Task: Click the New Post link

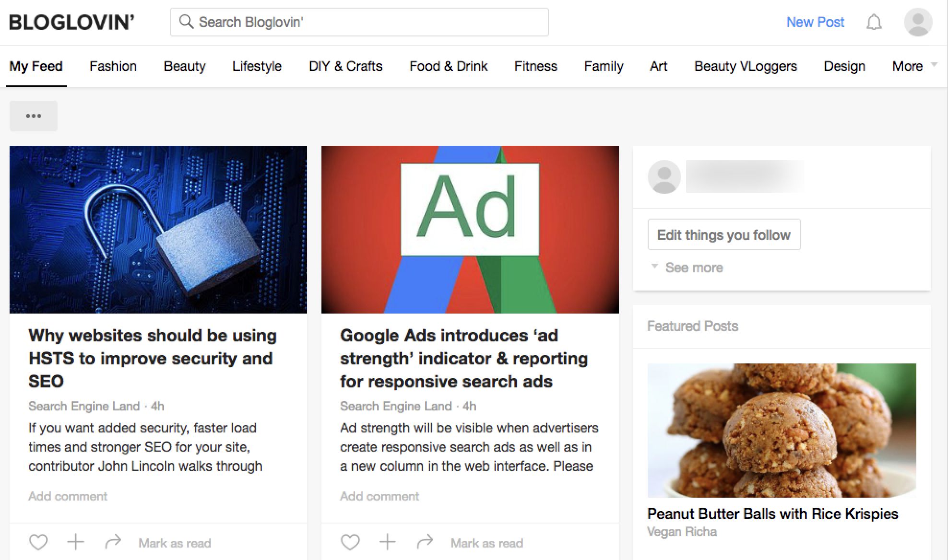Action: click(815, 22)
